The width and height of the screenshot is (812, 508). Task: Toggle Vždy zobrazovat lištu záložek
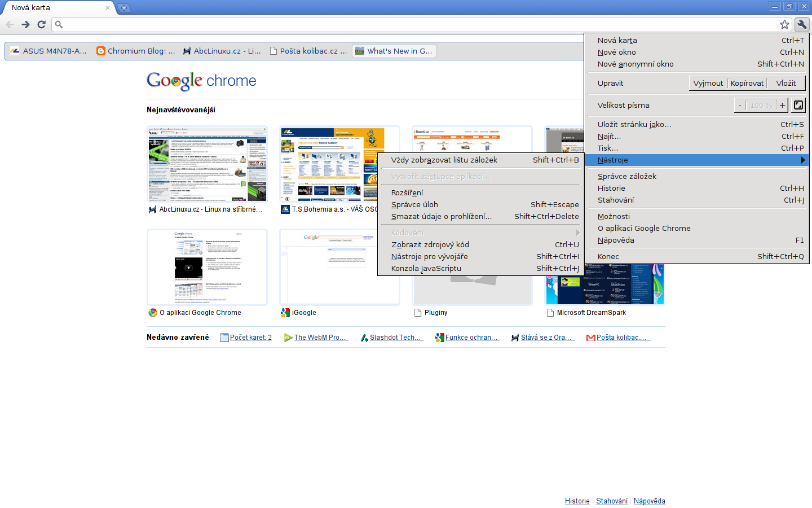click(x=480, y=160)
